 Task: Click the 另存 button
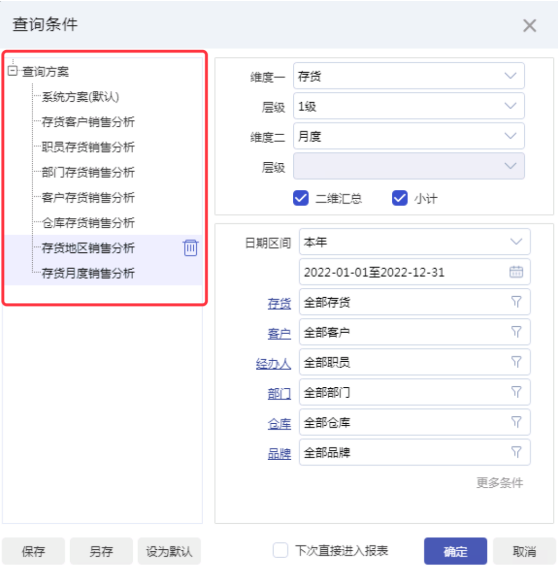(x=101, y=551)
